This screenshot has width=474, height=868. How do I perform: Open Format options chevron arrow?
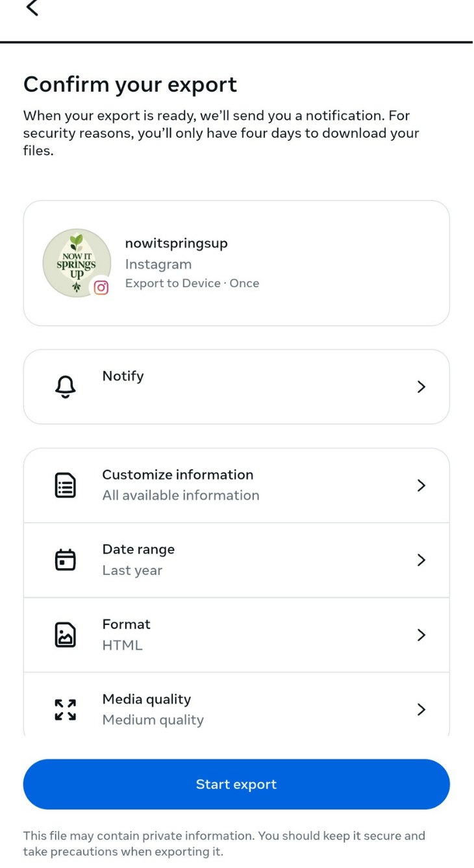coord(421,635)
